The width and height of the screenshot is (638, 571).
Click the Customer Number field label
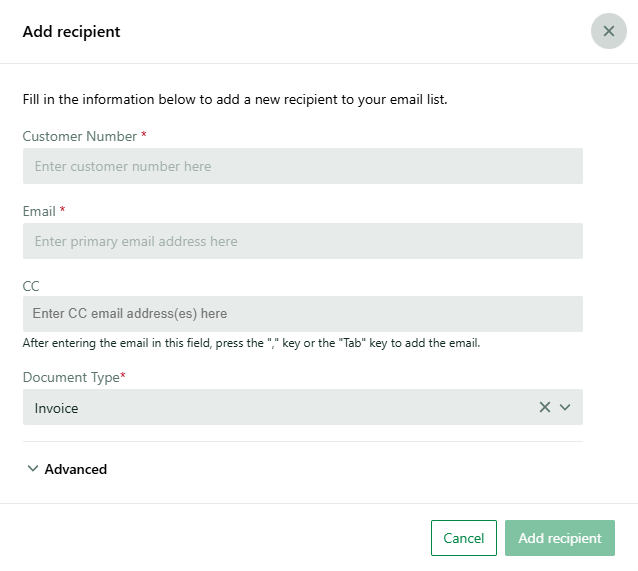80,136
